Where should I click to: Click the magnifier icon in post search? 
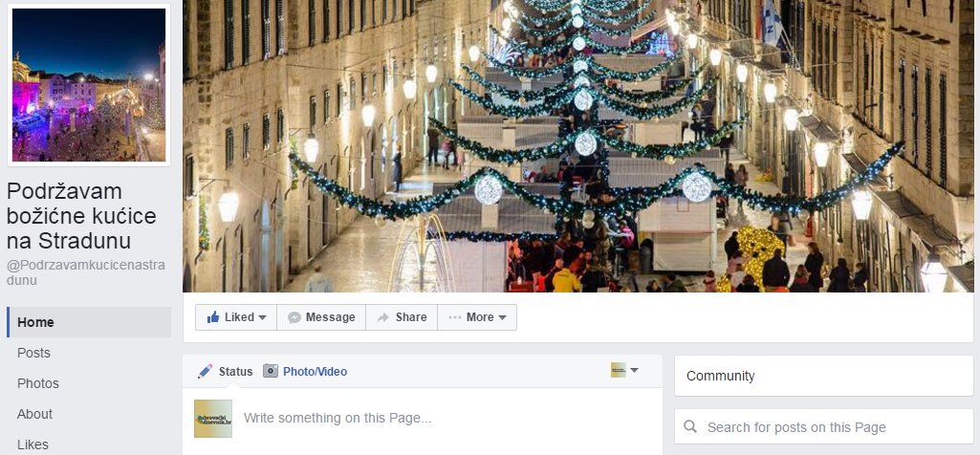[x=690, y=427]
